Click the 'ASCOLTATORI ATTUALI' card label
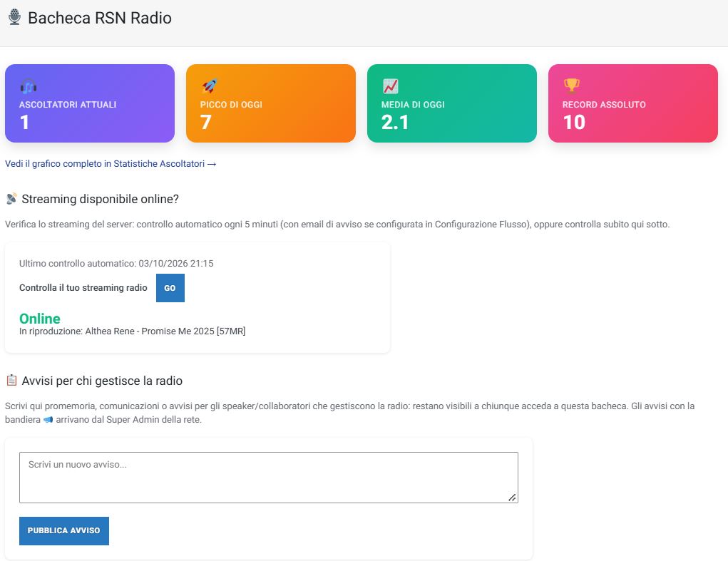 click(68, 105)
